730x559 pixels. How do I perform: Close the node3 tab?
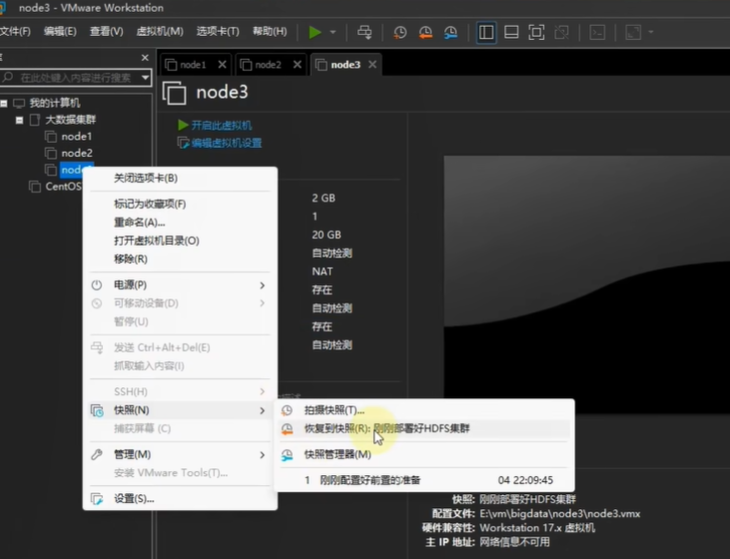pos(372,65)
